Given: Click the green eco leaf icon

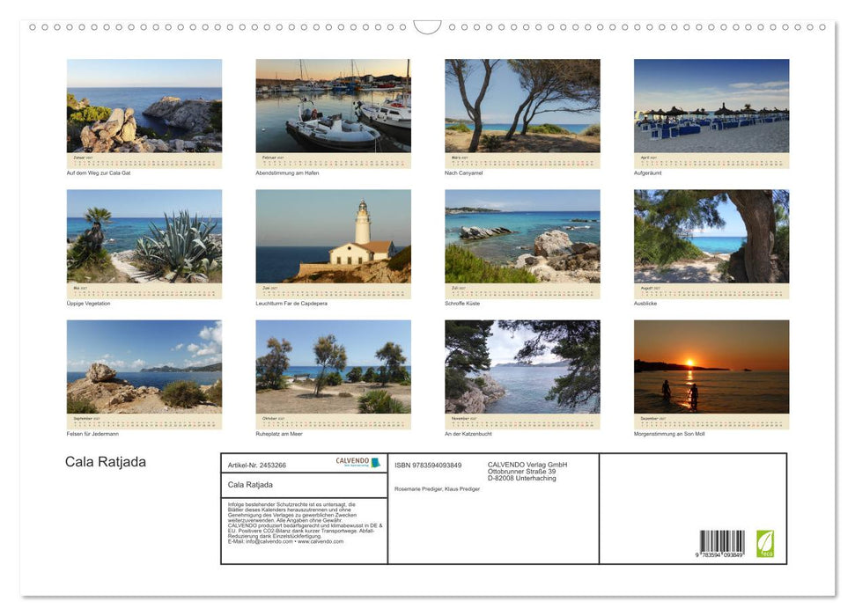Looking at the screenshot, I should [x=765, y=544].
